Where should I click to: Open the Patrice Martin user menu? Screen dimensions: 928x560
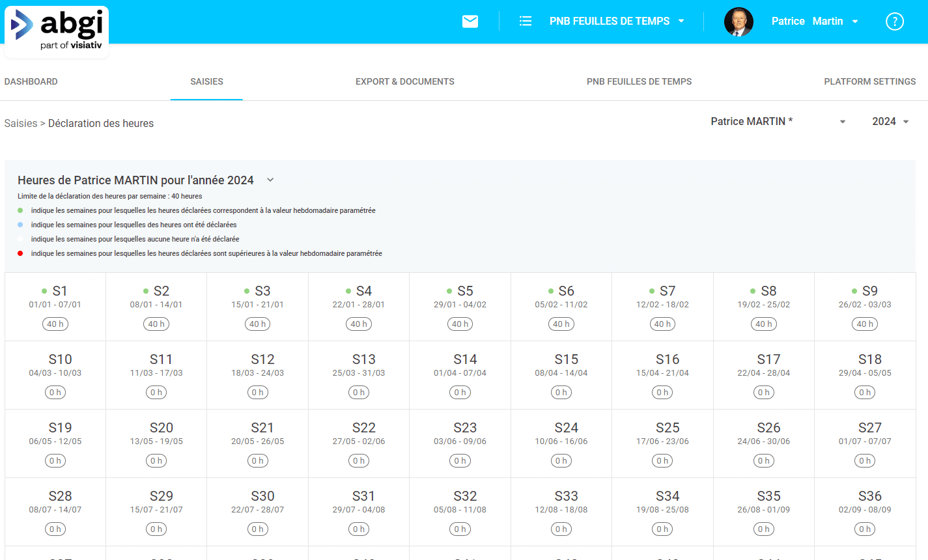click(815, 21)
